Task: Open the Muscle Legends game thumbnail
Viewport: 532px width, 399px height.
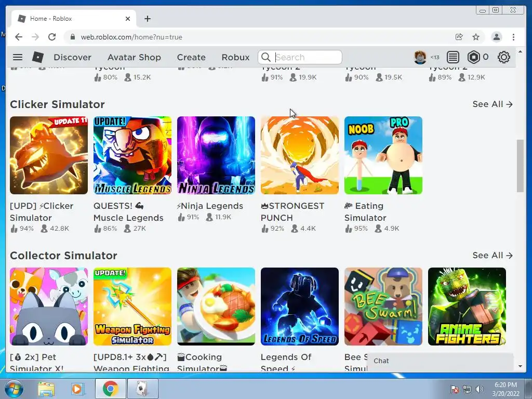Action: pyautogui.click(x=132, y=155)
